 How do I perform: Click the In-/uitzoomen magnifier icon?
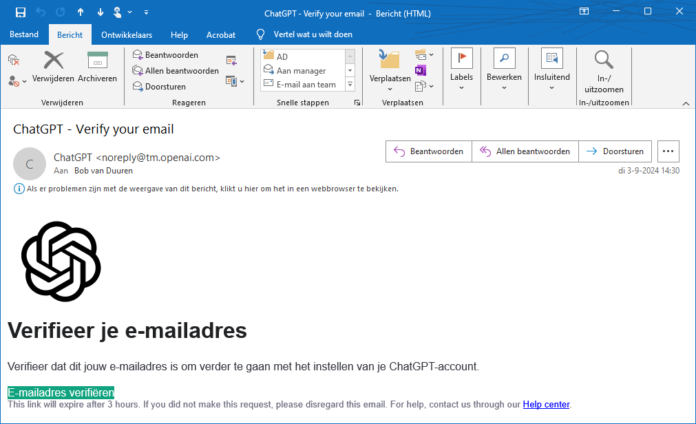[x=604, y=60]
